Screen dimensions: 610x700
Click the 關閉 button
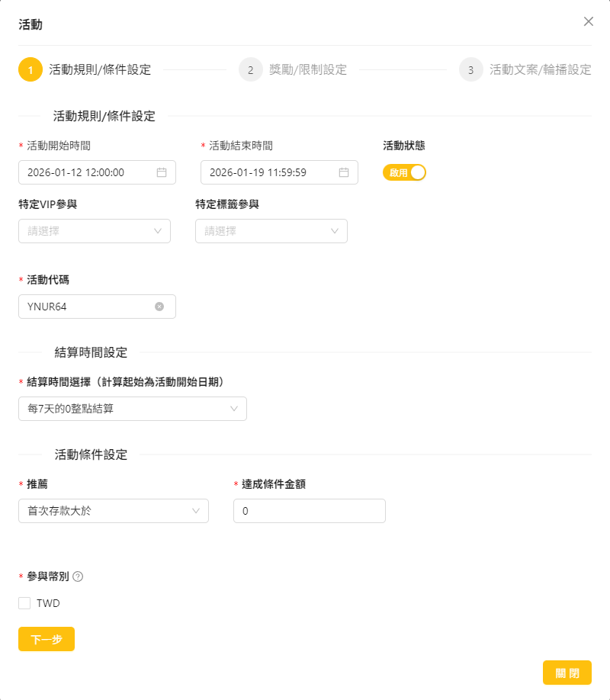567,673
